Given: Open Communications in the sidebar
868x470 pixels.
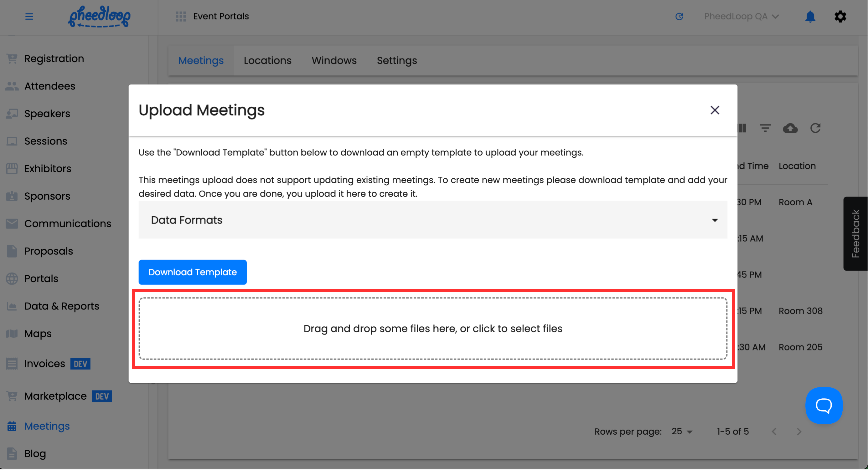Looking at the screenshot, I should 67,223.
